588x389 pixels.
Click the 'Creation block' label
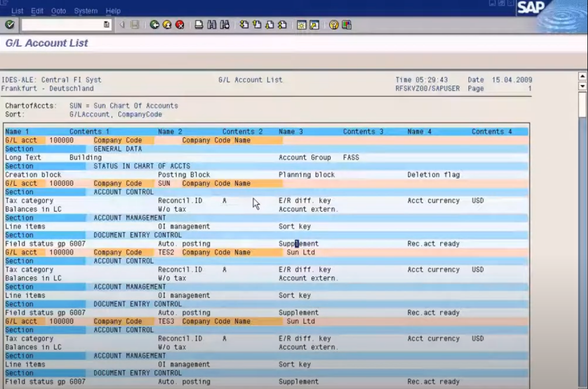[x=33, y=175]
